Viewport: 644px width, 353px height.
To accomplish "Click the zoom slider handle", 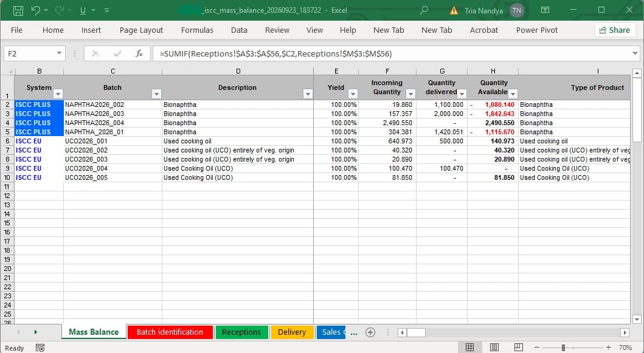I will (563, 348).
